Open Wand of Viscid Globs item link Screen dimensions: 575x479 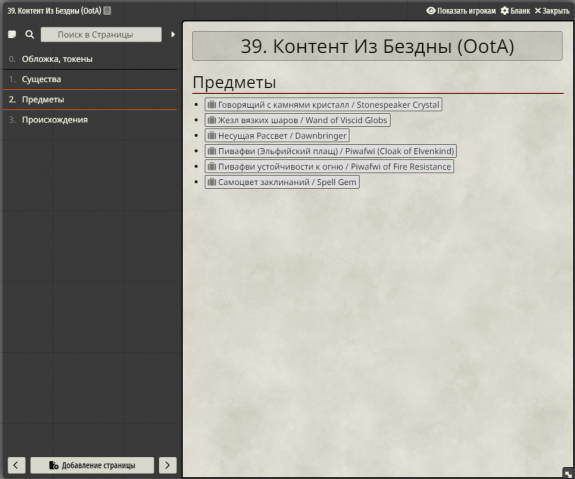click(x=297, y=120)
